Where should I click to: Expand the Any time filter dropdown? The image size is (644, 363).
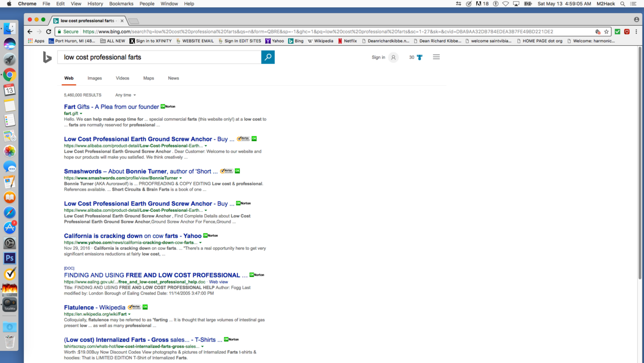point(125,95)
